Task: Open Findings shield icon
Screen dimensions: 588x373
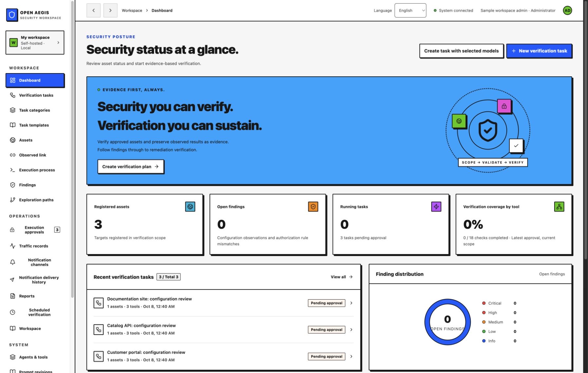Action: pos(12,185)
